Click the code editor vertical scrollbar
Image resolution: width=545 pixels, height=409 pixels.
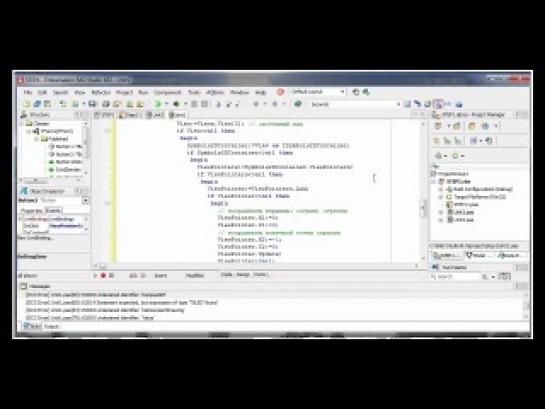click(x=423, y=191)
